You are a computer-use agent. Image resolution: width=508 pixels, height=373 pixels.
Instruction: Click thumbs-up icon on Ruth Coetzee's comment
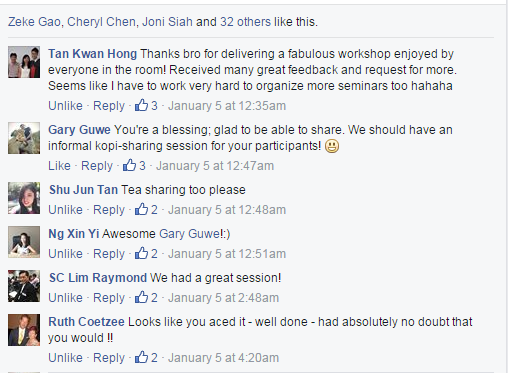[x=141, y=357]
